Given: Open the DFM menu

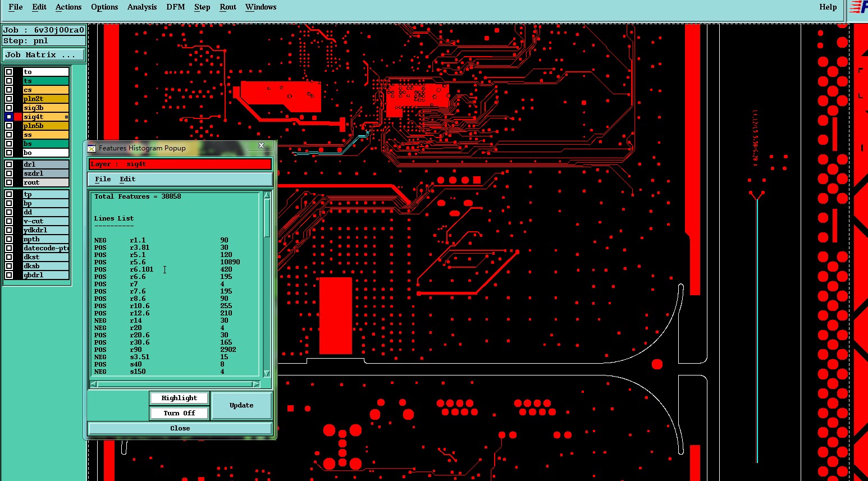Looking at the screenshot, I should [176, 7].
